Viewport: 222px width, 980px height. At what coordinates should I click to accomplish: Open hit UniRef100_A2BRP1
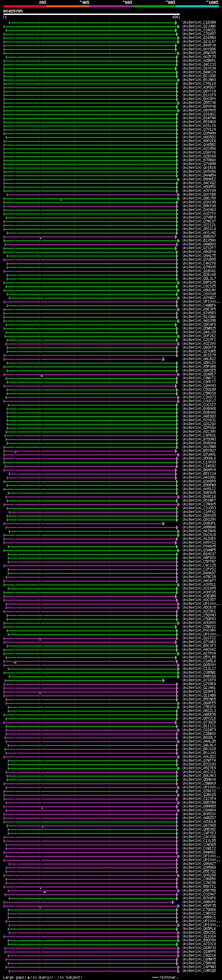(199, 60)
